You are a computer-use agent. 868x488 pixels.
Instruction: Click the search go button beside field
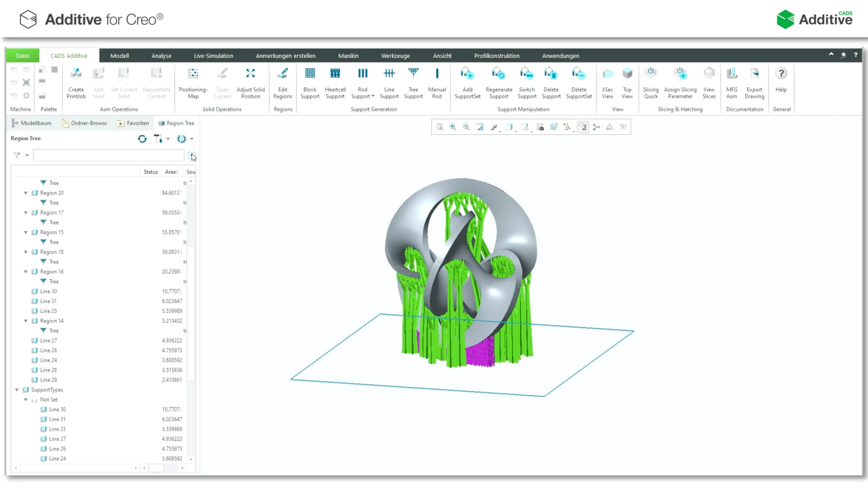click(191, 155)
